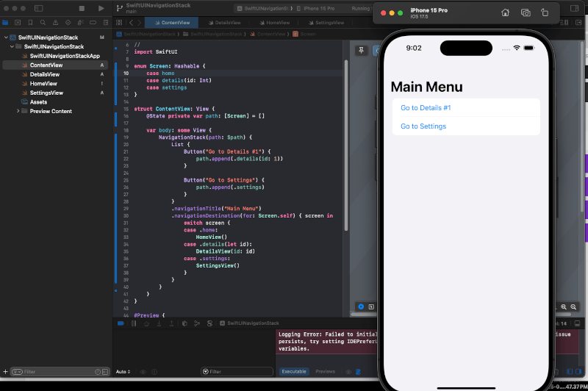Open the SwiftUINavigationStack scheme selector
588x391 pixels.
click(x=265, y=8)
